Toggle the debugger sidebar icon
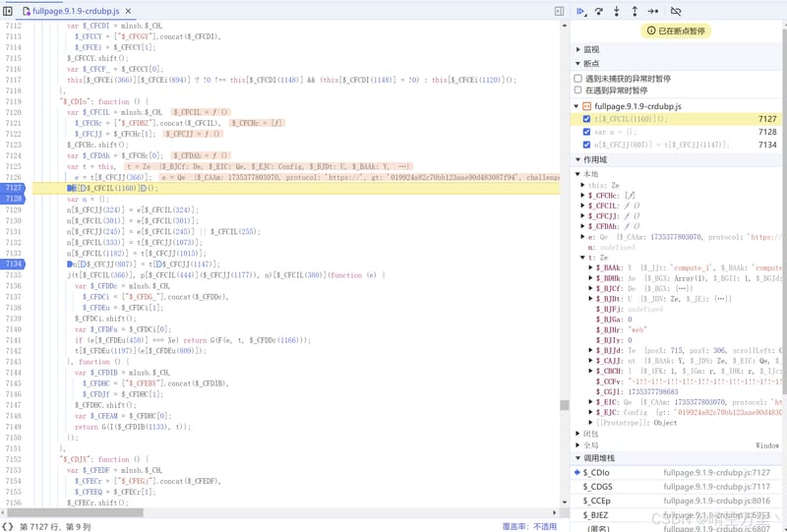787x532 pixels. tap(559, 11)
